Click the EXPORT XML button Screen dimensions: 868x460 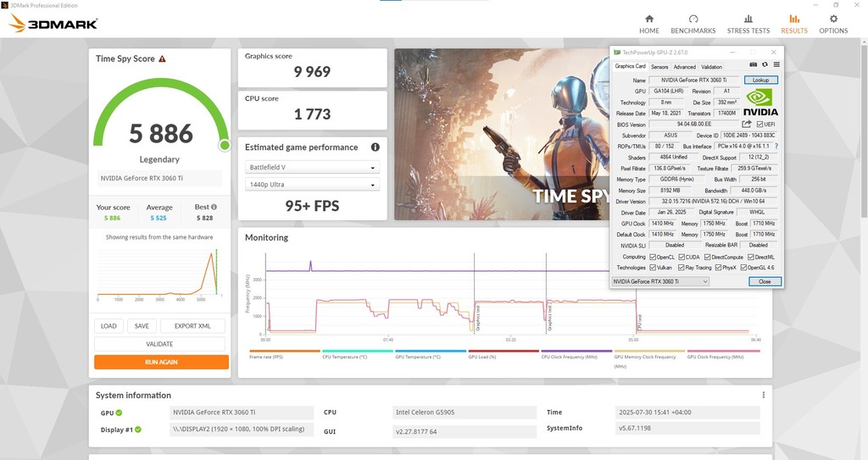tap(192, 326)
